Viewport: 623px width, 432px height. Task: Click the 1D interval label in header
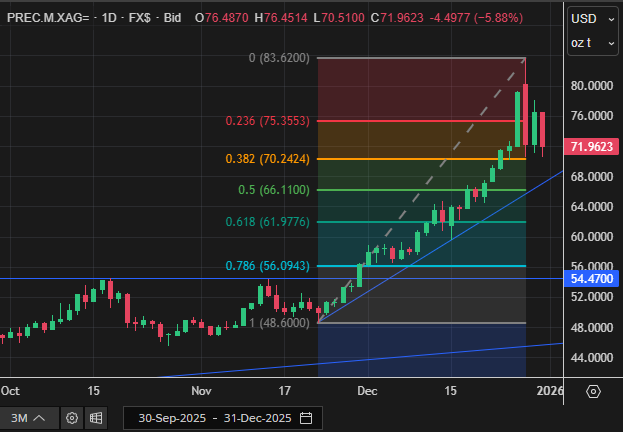(x=103, y=19)
